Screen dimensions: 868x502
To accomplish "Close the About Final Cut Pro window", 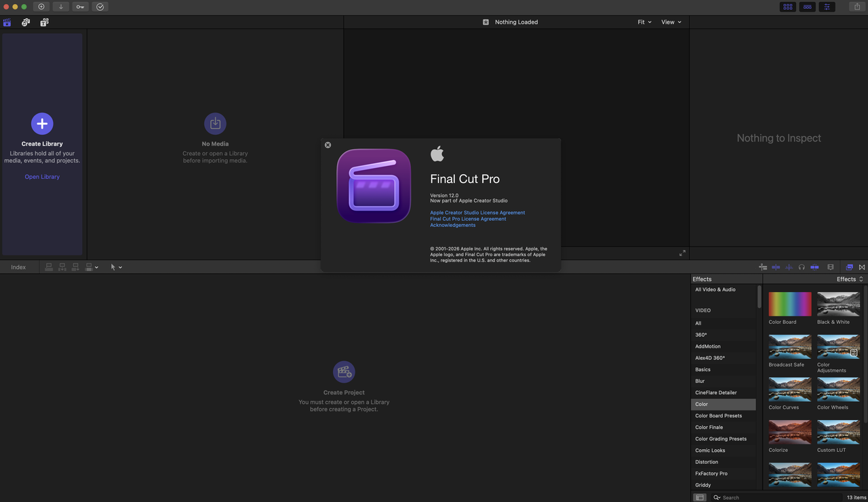I will (x=328, y=145).
